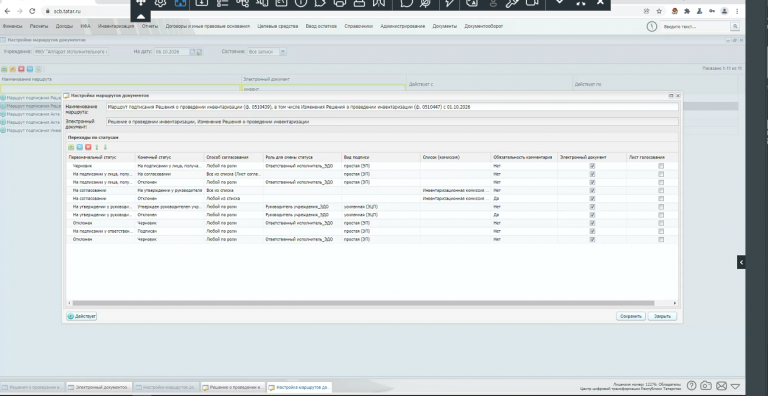Open the gear settings in the black overlay toolbar
Image resolution: width=768 pixels, height=396 pixels.
160,3
